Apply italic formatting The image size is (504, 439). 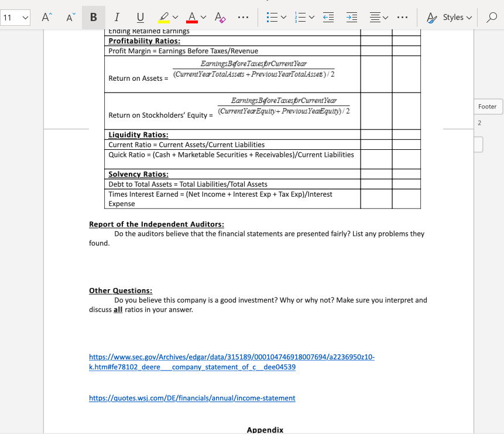(x=116, y=17)
